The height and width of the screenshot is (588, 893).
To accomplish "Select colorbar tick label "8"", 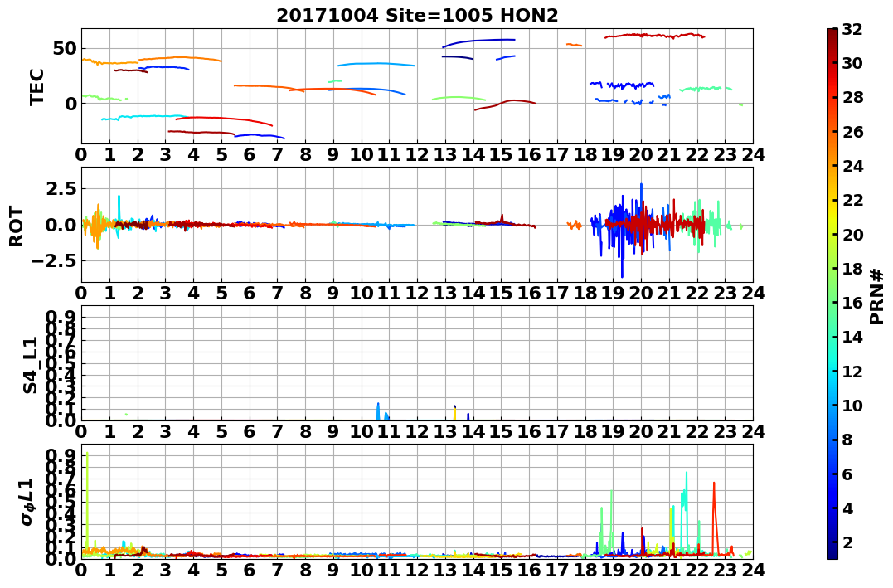I will click(x=847, y=440).
